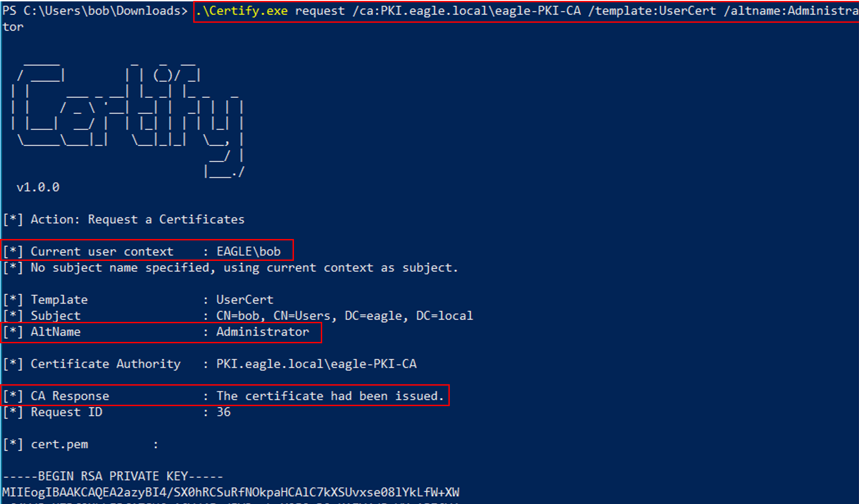
Task: Click the subject CN=bob distinguished name
Action: tap(345, 316)
